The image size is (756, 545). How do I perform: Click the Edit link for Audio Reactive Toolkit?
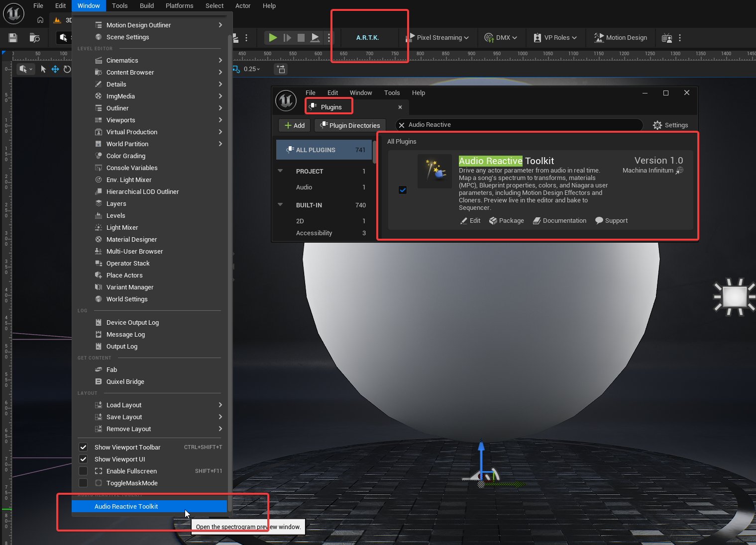point(470,221)
